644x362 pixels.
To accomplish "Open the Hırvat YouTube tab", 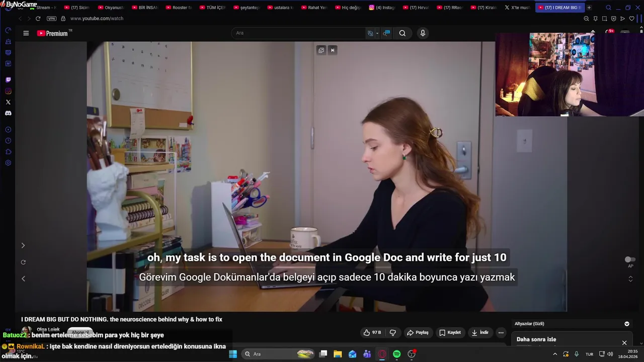I will tap(417, 8).
